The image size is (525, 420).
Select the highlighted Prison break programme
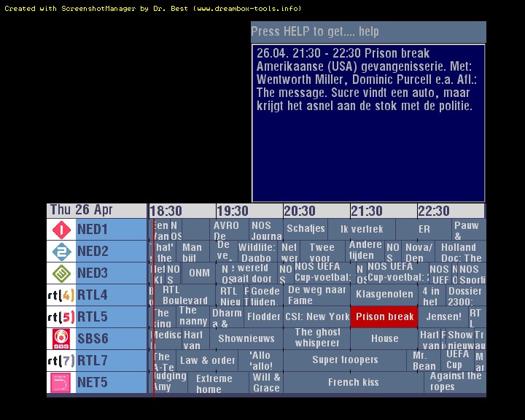pyautogui.click(x=384, y=317)
